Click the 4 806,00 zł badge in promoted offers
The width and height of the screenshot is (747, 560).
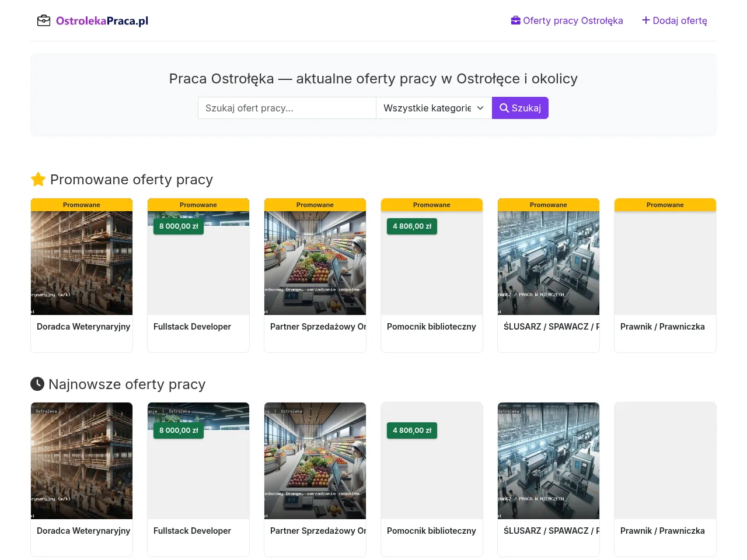[x=412, y=226]
